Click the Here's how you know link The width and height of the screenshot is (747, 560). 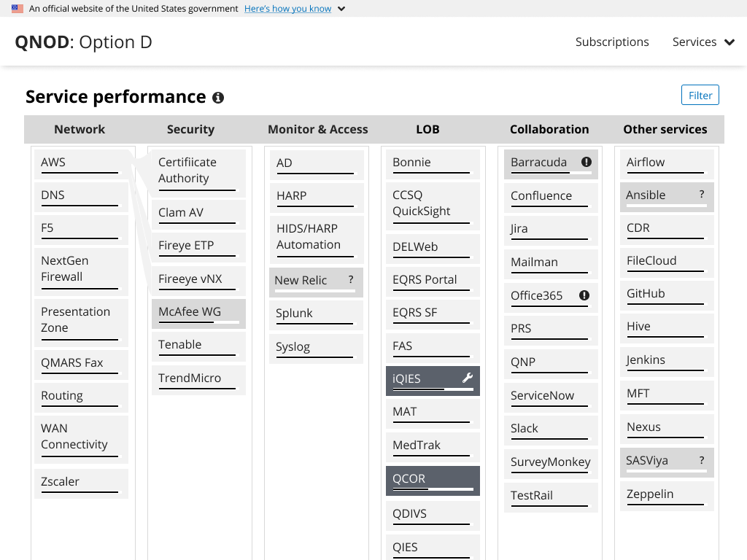287,9
